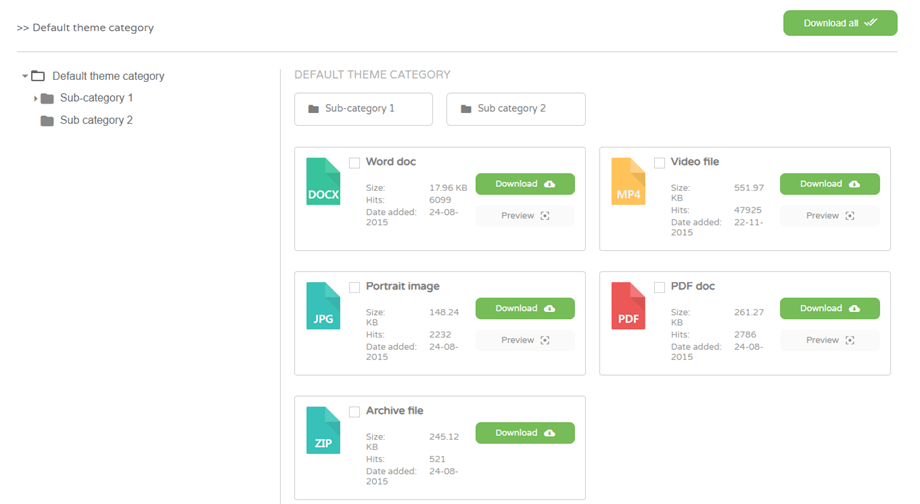
Task: Select the Video file checkbox
Action: pos(660,163)
